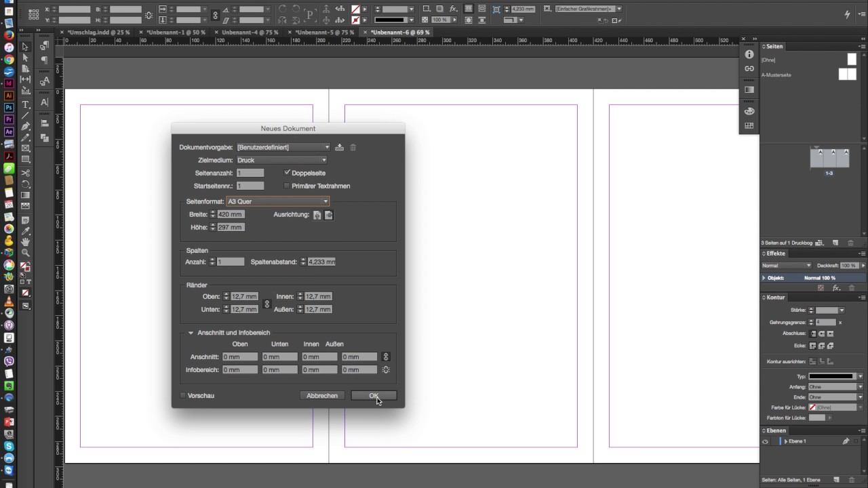The width and height of the screenshot is (868, 488).
Task: Select the Scissors tool
Action: coord(25,173)
